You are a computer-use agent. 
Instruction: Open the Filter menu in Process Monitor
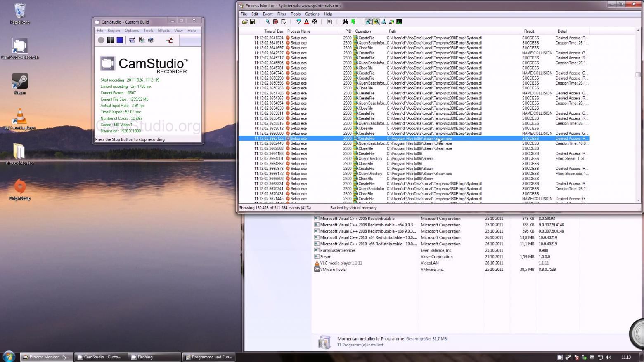coord(282,14)
